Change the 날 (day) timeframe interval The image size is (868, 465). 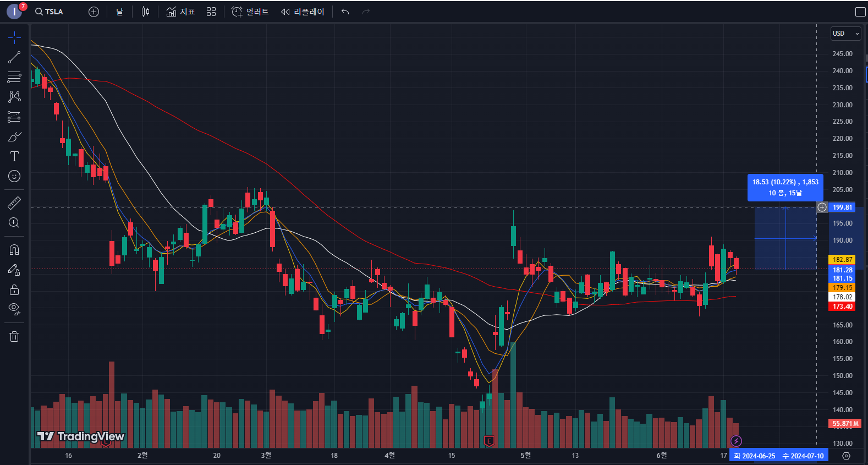point(119,12)
